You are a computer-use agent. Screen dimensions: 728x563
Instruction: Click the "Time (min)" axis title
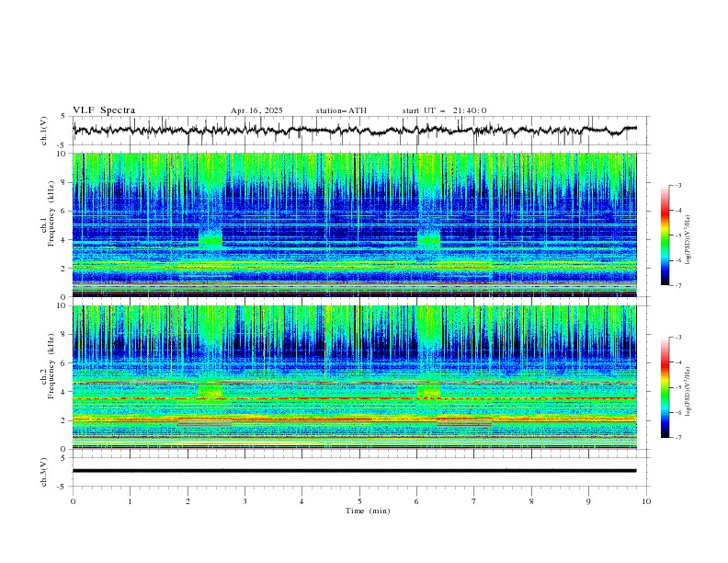coord(368,511)
